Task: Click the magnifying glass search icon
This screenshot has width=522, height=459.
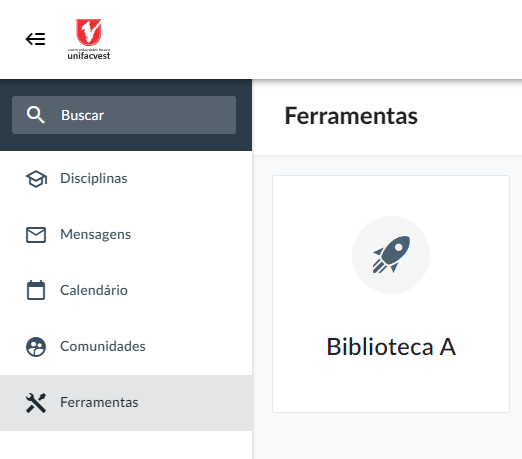Action: point(35,115)
